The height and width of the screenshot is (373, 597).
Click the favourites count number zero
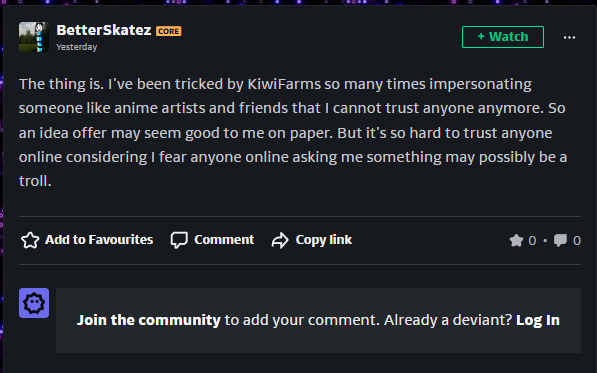coord(532,241)
